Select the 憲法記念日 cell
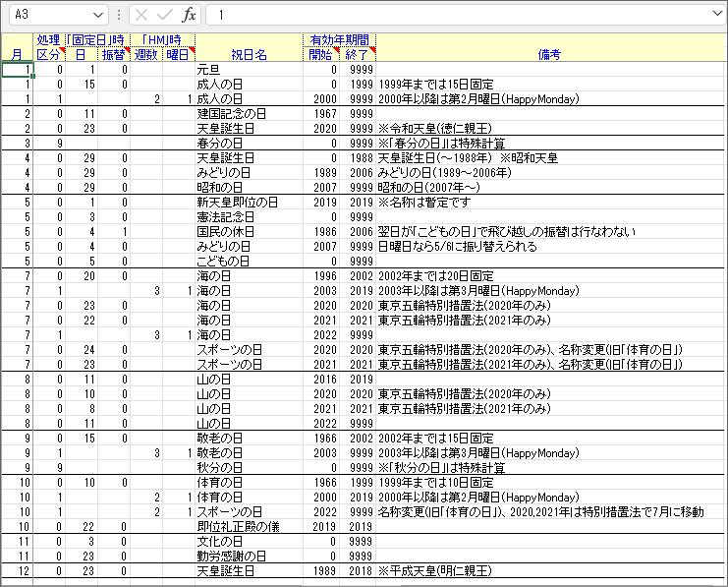This screenshot has width=728, height=587. tap(249, 217)
